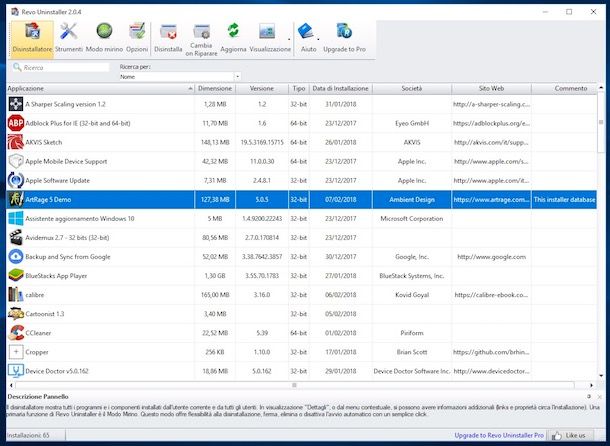
Task: Sort by the Dimensione column header
Action: [x=215, y=89]
